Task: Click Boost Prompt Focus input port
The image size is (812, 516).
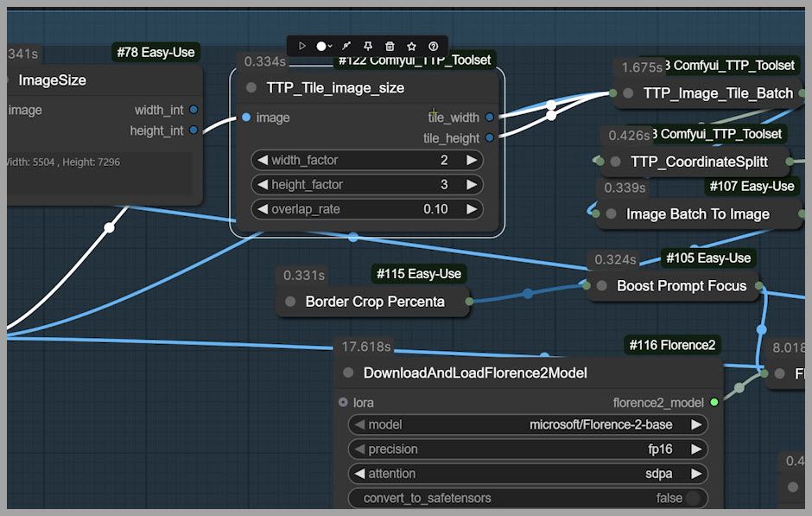Action: (587, 285)
